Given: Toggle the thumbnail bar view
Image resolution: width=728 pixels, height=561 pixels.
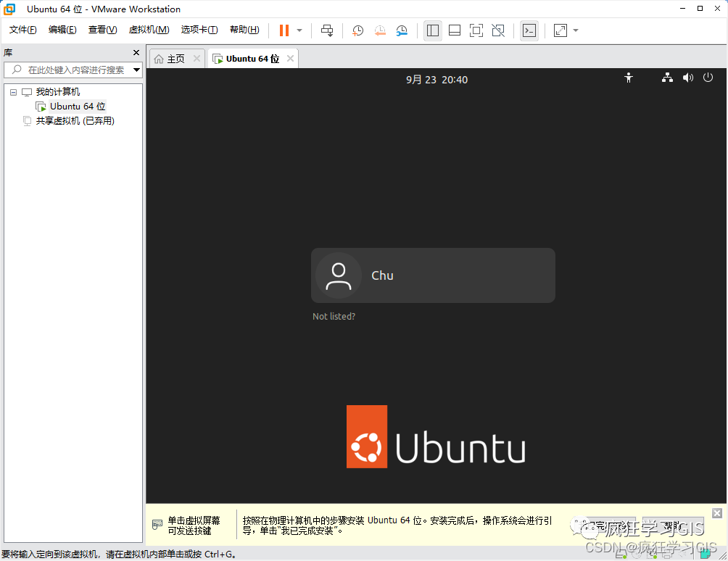Looking at the screenshot, I should (x=455, y=30).
